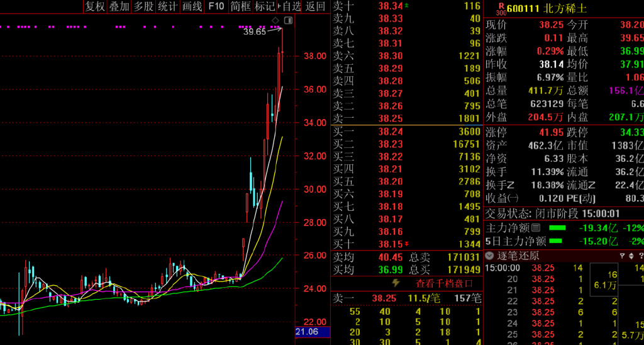Viewport: 644px width, 345px height.
Task: Toggle the 简框 simple frame view
Action: coord(240,6)
